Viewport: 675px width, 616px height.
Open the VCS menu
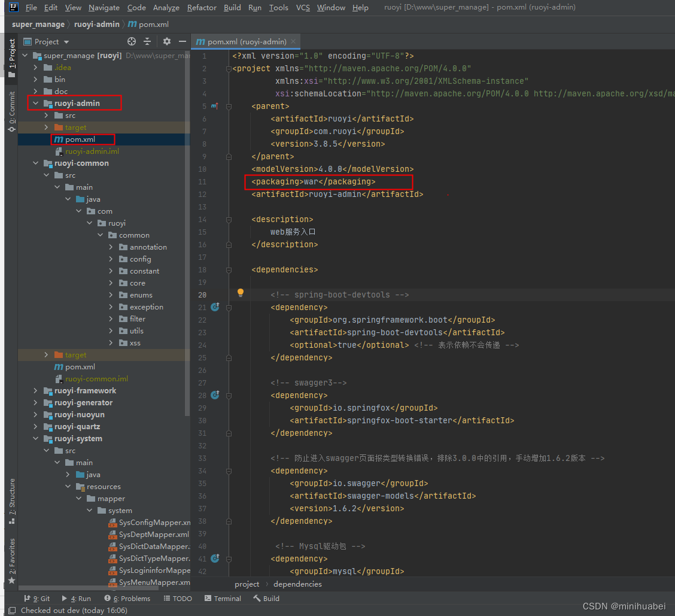[x=303, y=7]
